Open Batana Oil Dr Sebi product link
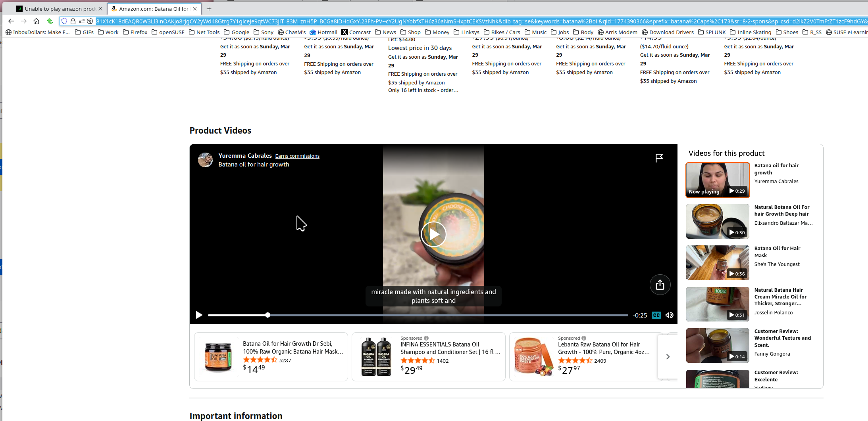This screenshot has width=868, height=421. tap(293, 348)
